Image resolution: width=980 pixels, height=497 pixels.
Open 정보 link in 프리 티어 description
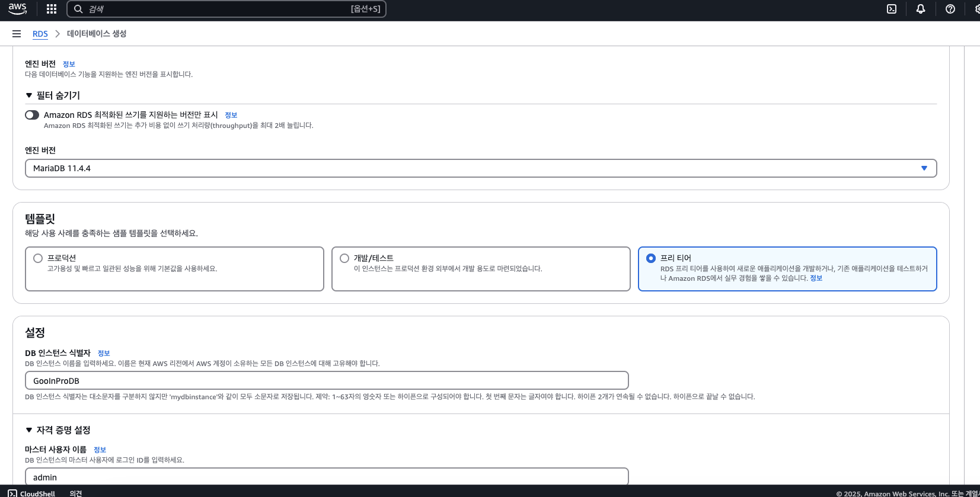(816, 278)
